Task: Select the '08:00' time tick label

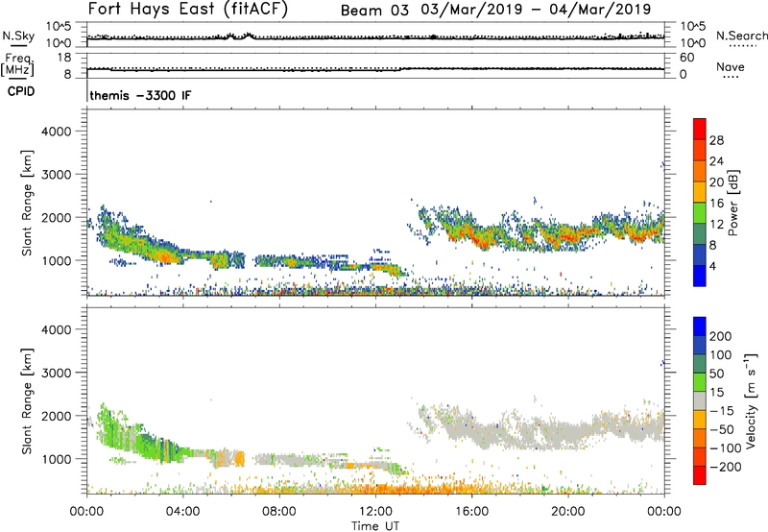Action: [279, 512]
